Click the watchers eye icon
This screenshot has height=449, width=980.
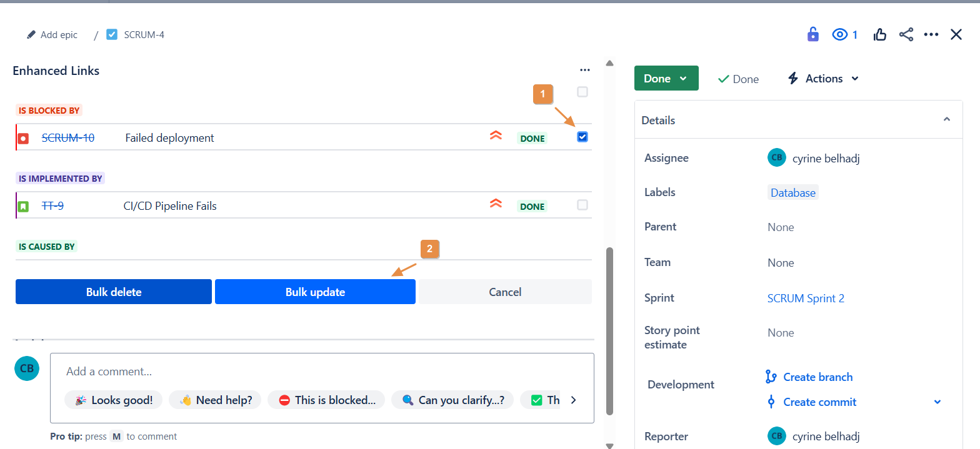[839, 34]
